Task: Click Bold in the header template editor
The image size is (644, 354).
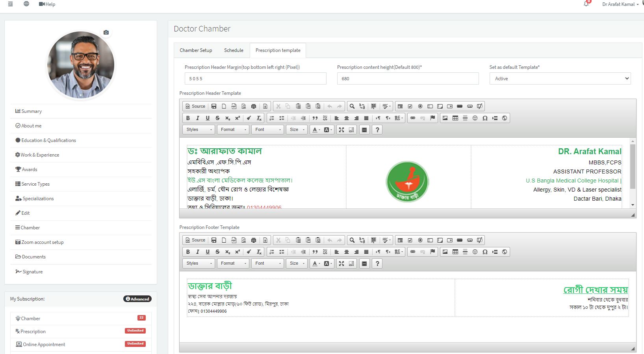Action: 188,118
